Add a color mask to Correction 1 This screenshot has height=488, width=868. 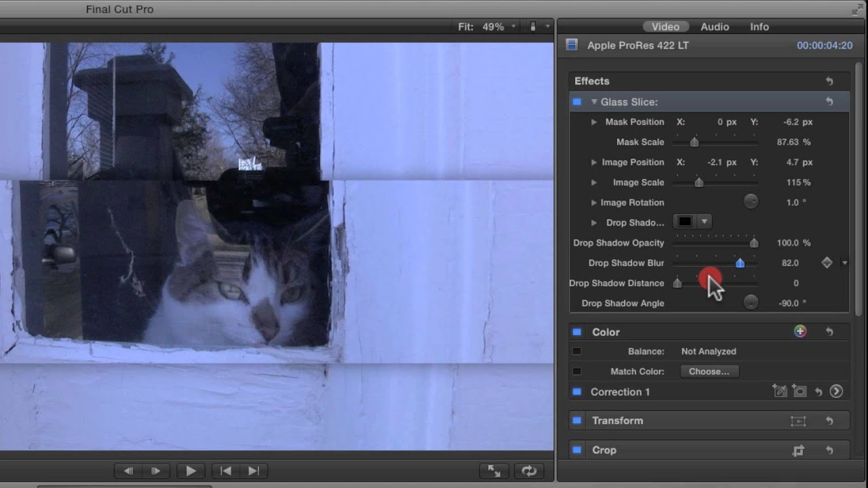pos(779,391)
